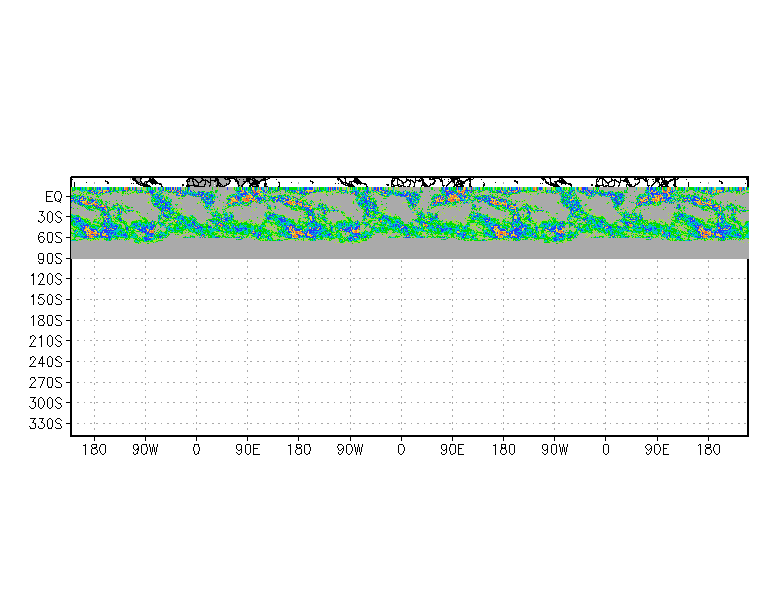The image size is (784, 612).
Task: Pick the 180S axis label
Action: (46, 320)
